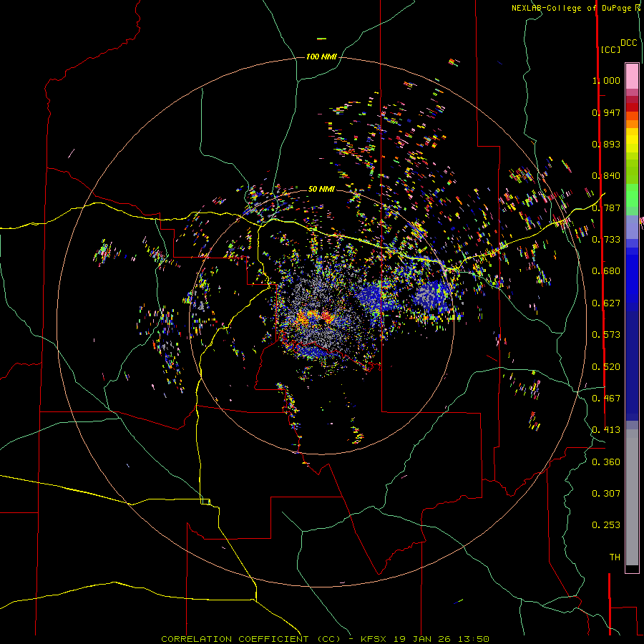
Task: Click the 0.893 scale value
Action: [x=606, y=144]
